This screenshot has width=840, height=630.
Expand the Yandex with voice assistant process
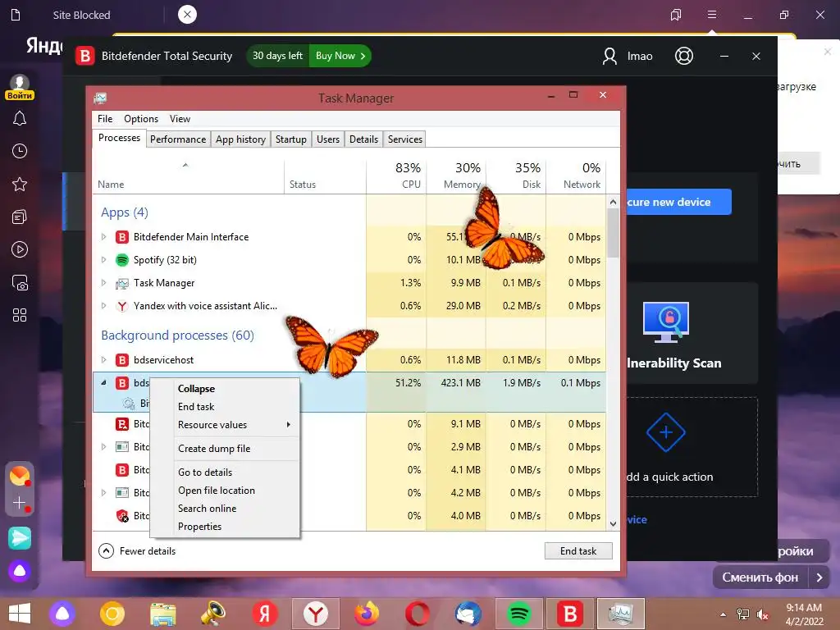104,306
